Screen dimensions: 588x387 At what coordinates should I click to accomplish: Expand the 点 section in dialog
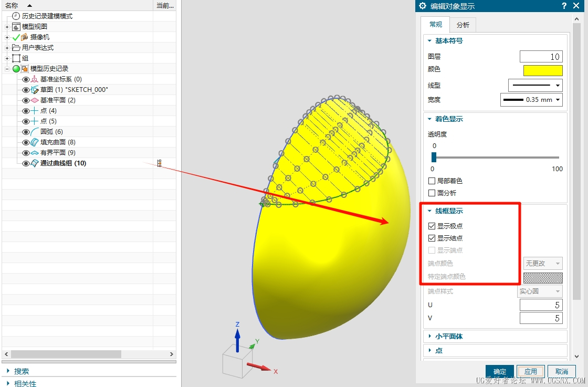tap(430, 350)
